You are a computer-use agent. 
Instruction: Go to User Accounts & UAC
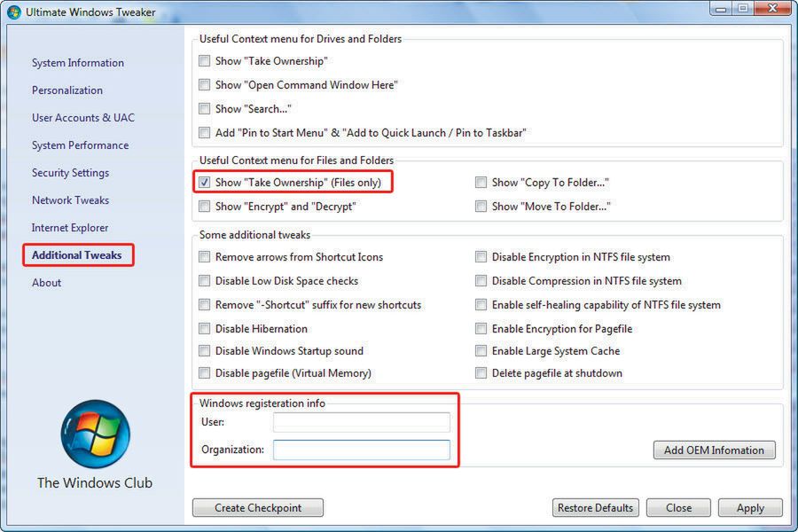pyautogui.click(x=83, y=118)
